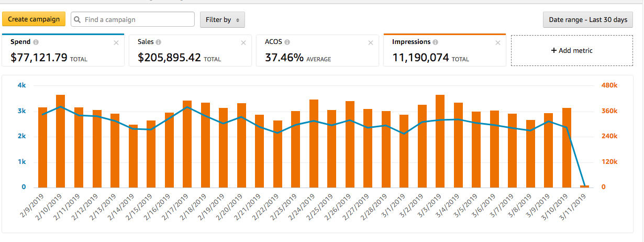Image resolution: width=644 pixels, height=242 pixels.
Task: Remove the Sales metric with its X
Action: coord(243,43)
